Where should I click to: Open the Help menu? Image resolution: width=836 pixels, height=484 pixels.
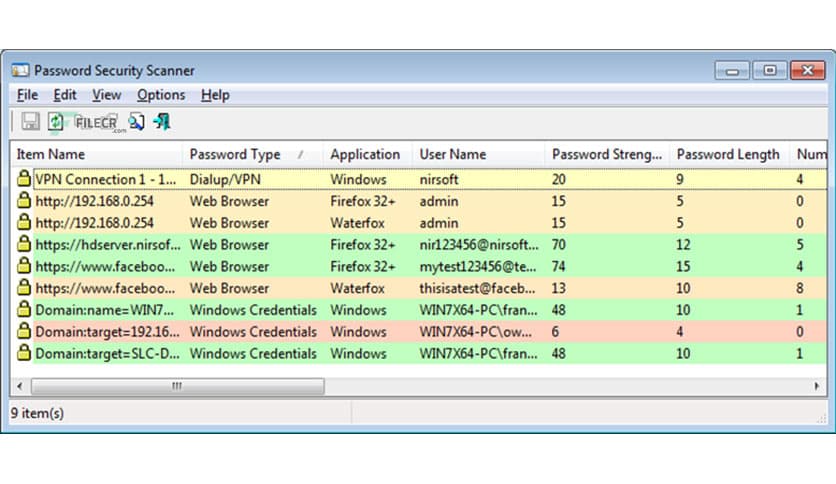point(215,95)
